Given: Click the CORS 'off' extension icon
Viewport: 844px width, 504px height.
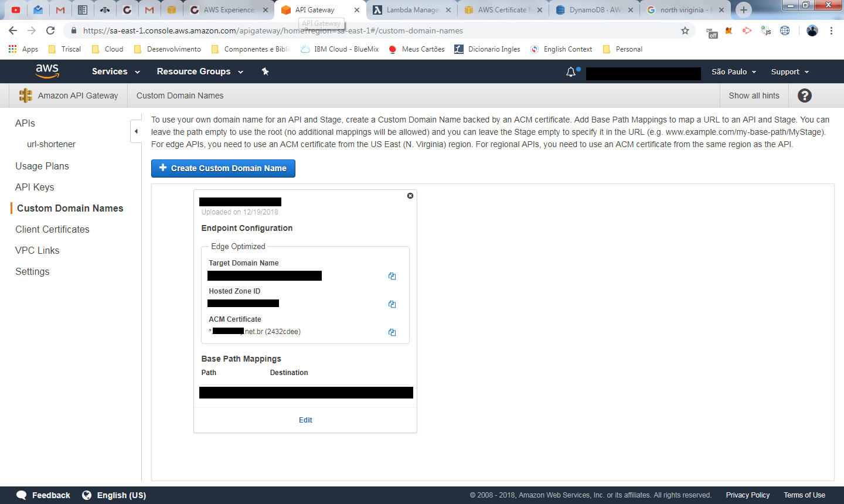Looking at the screenshot, I should 711,32.
